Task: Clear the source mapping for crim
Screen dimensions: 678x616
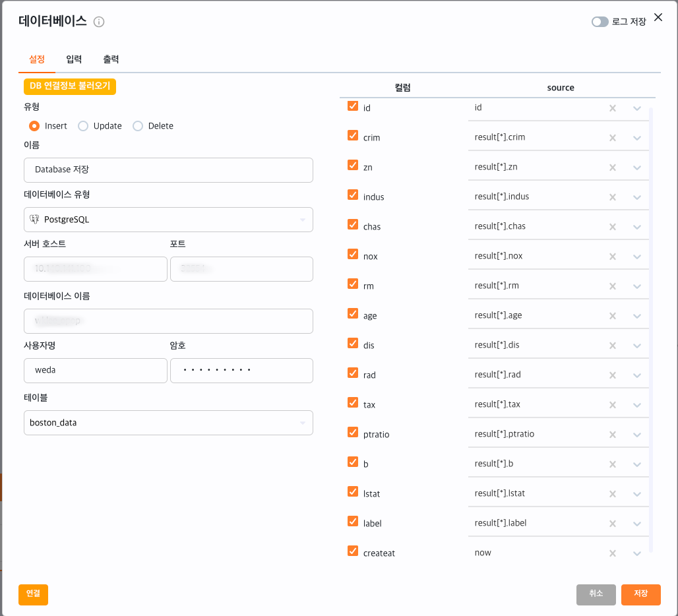Action: click(613, 138)
